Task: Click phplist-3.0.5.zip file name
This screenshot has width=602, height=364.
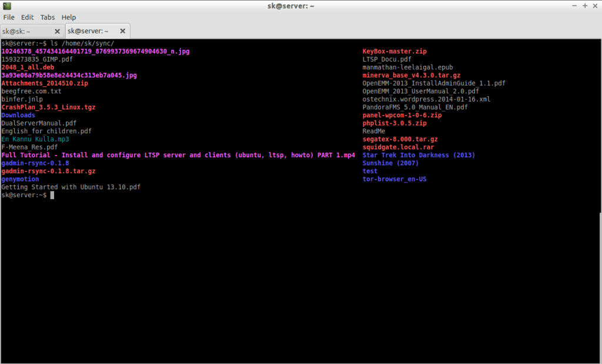Action: coord(394,123)
